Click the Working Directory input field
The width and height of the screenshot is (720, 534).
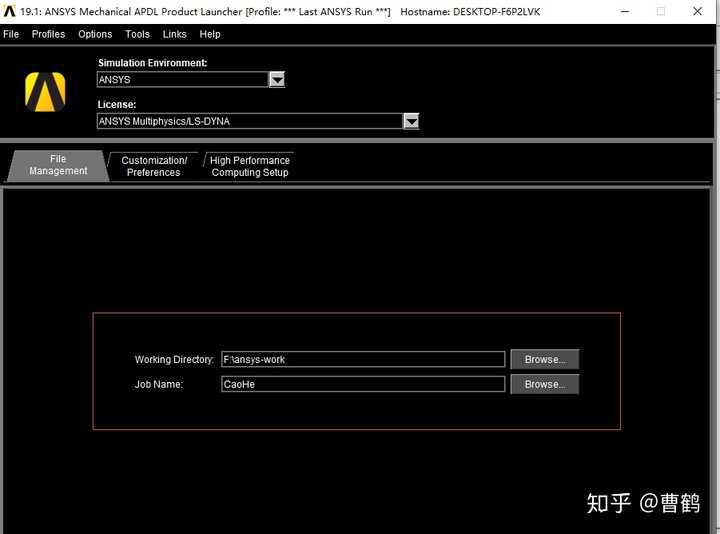[x=363, y=360]
